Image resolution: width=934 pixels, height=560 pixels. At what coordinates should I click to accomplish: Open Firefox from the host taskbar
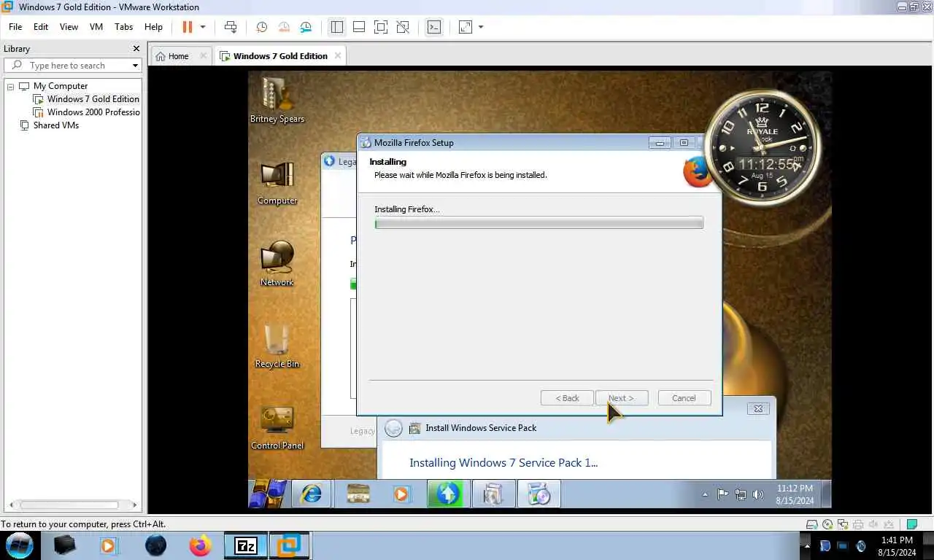coord(199,545)
